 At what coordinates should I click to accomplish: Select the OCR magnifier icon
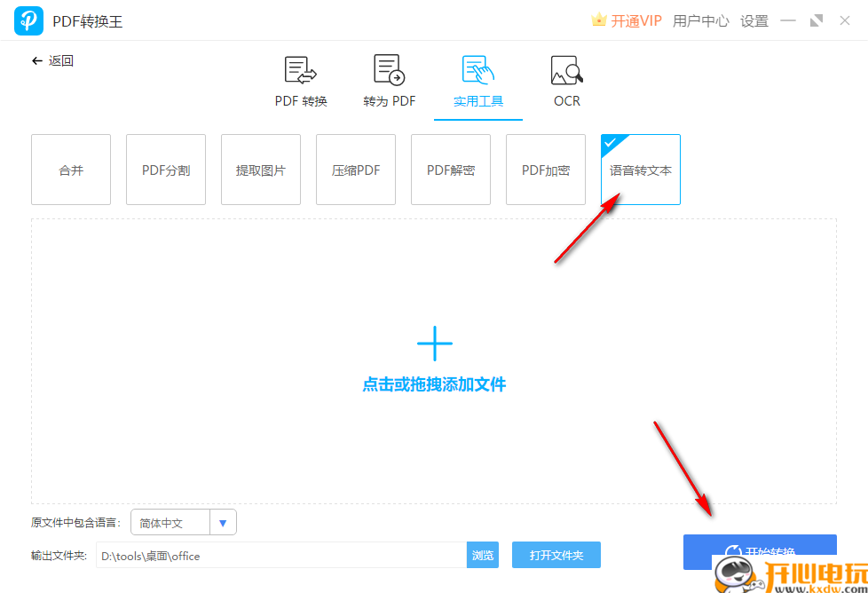point(565,69)
